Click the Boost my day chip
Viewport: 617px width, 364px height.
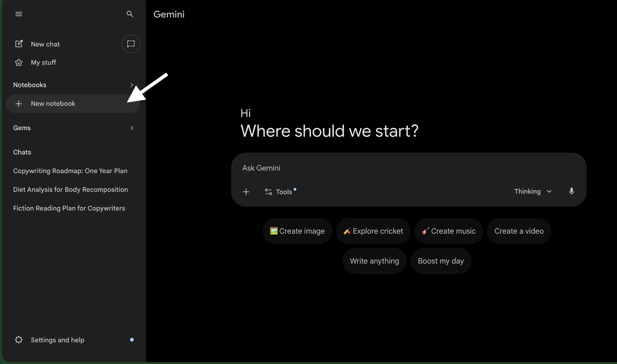click(440, 261)
